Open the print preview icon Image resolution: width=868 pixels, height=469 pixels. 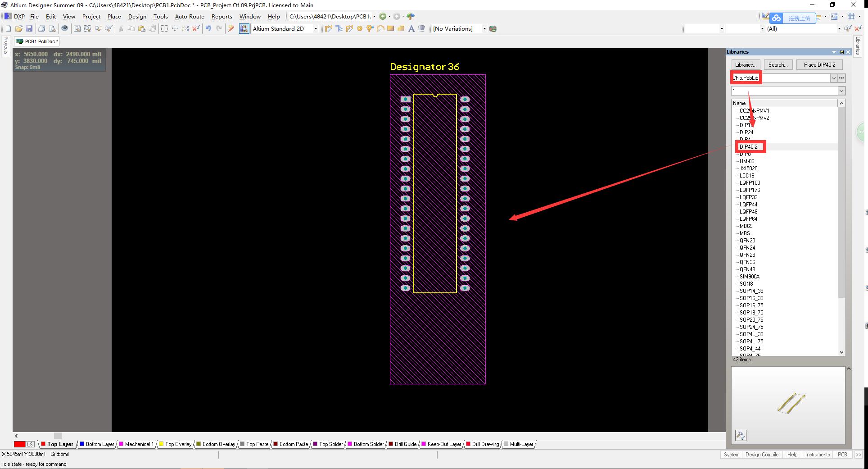pyautogui.click(x=52, y=28)
